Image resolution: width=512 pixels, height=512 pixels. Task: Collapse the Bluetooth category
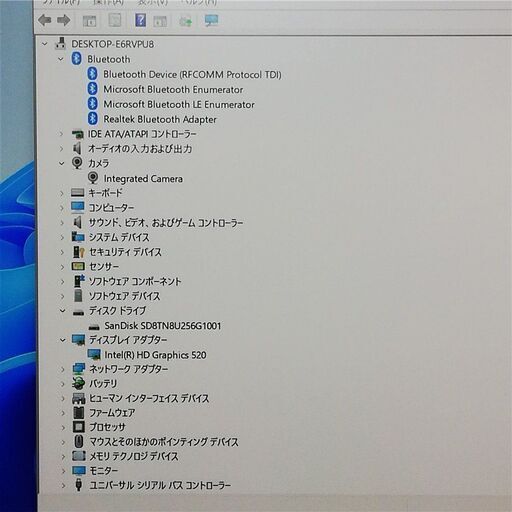tap(61, 59)
